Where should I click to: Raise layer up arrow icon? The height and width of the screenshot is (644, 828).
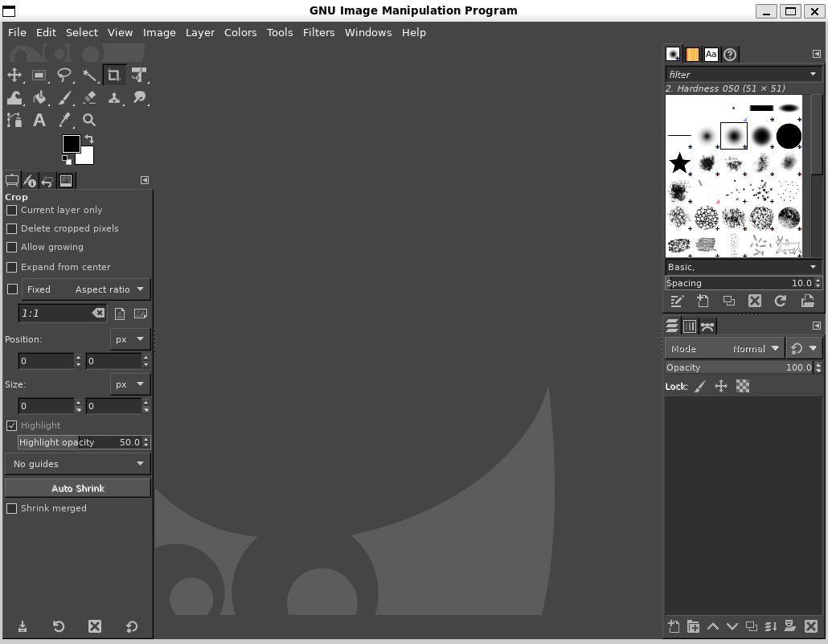click(713, 626)
